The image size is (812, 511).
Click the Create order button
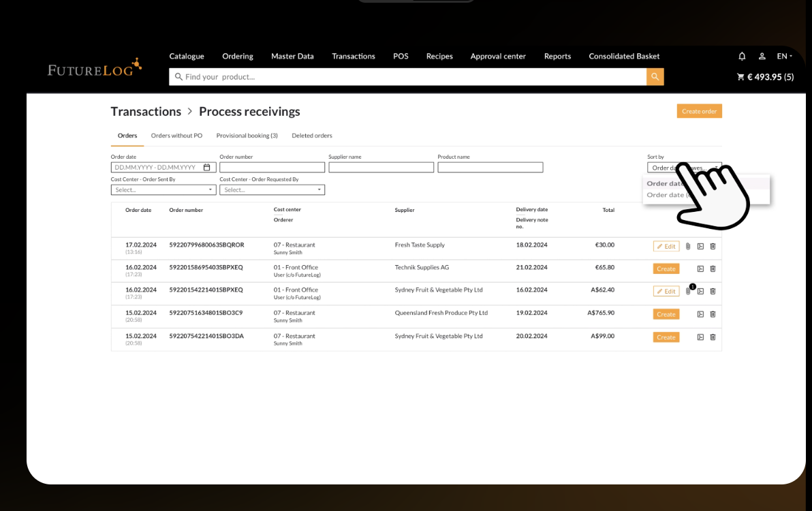tap(699, 111)
